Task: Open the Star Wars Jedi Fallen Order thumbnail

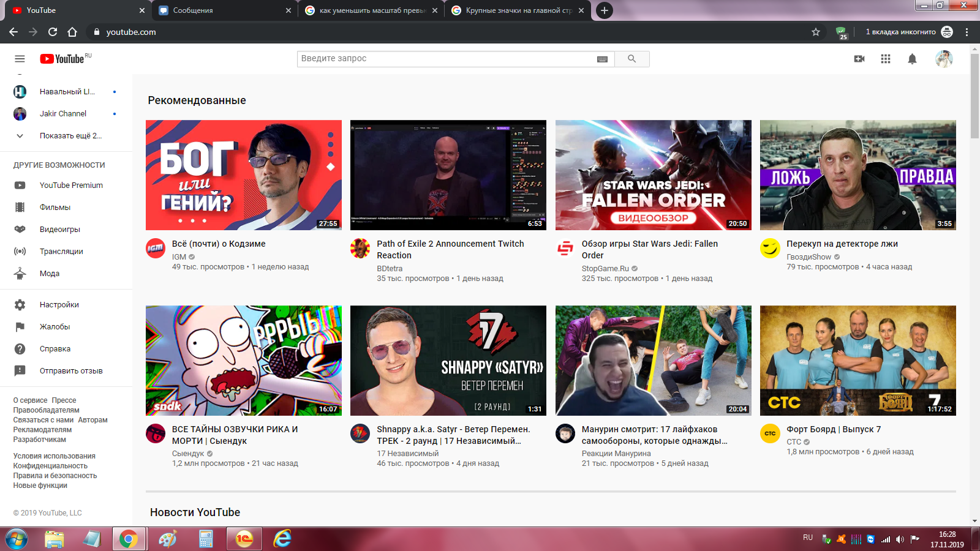Action: click(x=654, y=175)
